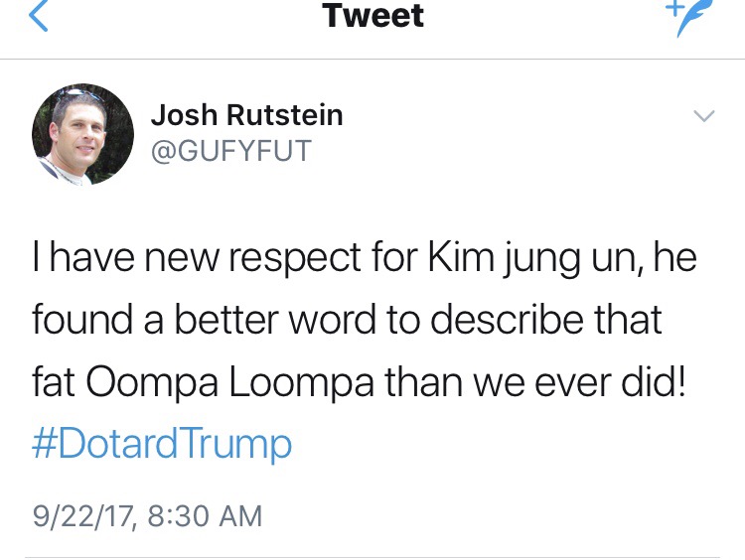This screenshot has height=560, width=745.
Task: Expand the tweet options chevron
Action: pyautogui.click(x=703, y=116)
